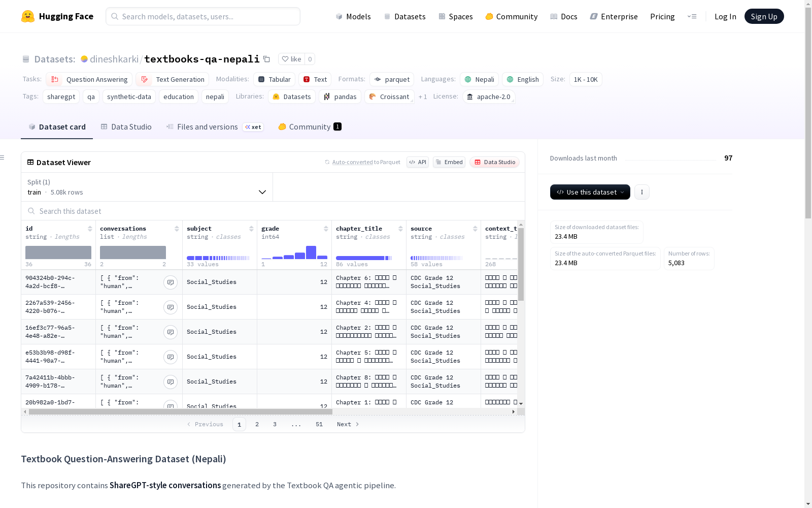Click the Embed button
This screenshot has height=508, width=812.
tap(449, 162)
